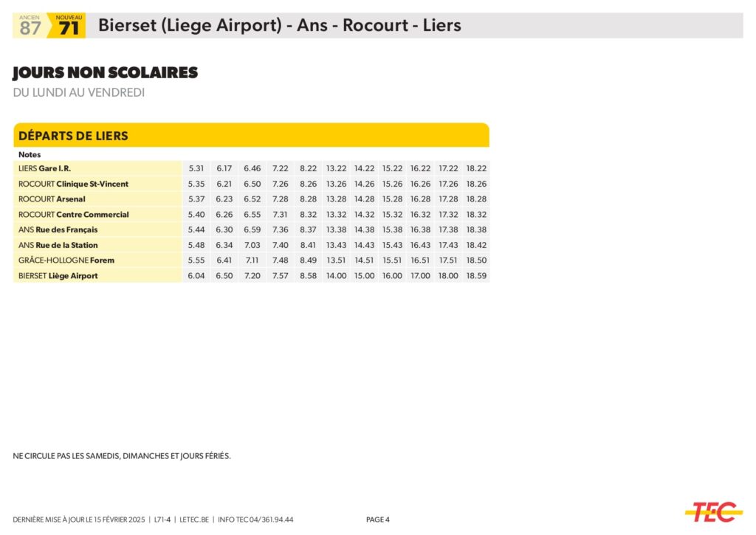Viewport: 756px width, 535px height.
Task: Click the TEC logo
Action: coord(713,511)
